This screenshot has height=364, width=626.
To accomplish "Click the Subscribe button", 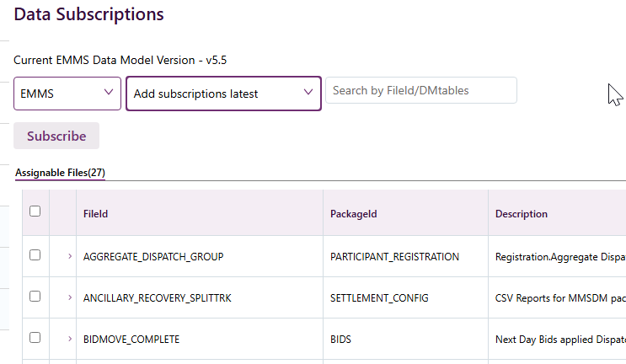I will coord(56,136).
